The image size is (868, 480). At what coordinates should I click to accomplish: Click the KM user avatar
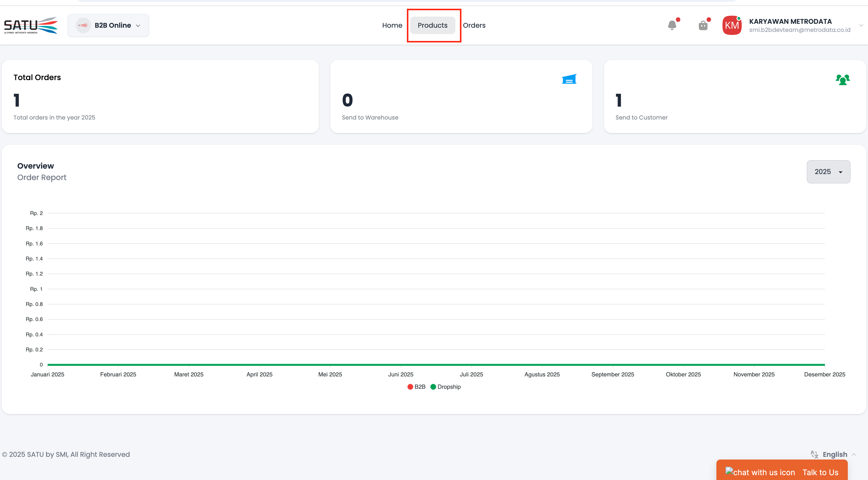tap(731, 25)
